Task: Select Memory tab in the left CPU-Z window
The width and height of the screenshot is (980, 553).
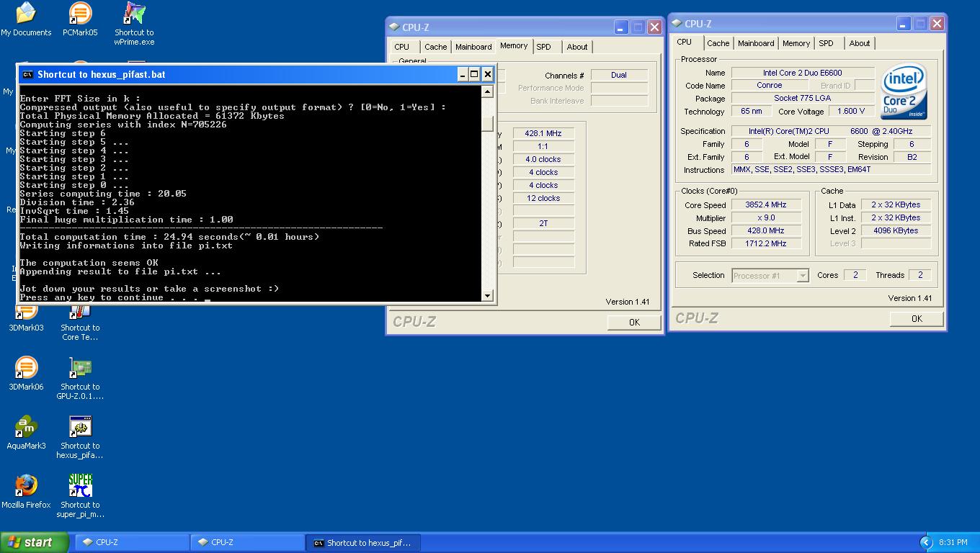Action: click(514, 45)
